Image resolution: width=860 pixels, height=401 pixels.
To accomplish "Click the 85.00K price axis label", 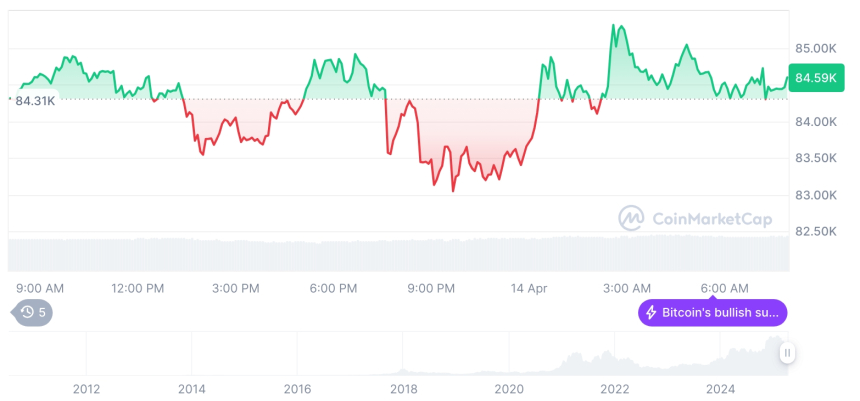I will tap(816, 48).
